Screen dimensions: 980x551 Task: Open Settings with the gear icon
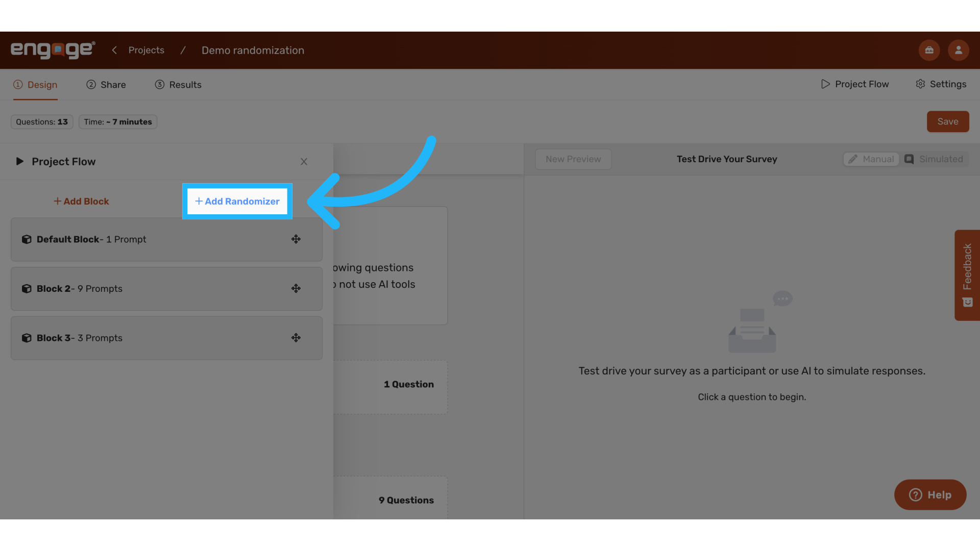click(941, 84)
